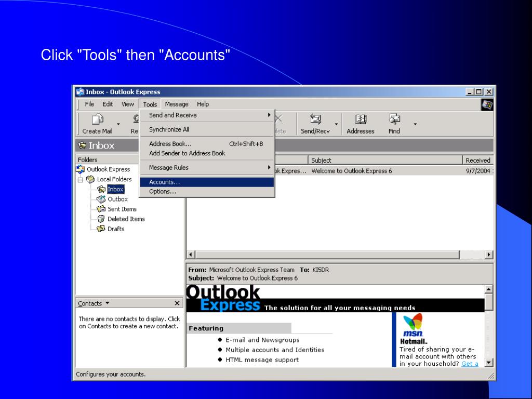
Task: Click the Received column header
Action: click(478, 160)
